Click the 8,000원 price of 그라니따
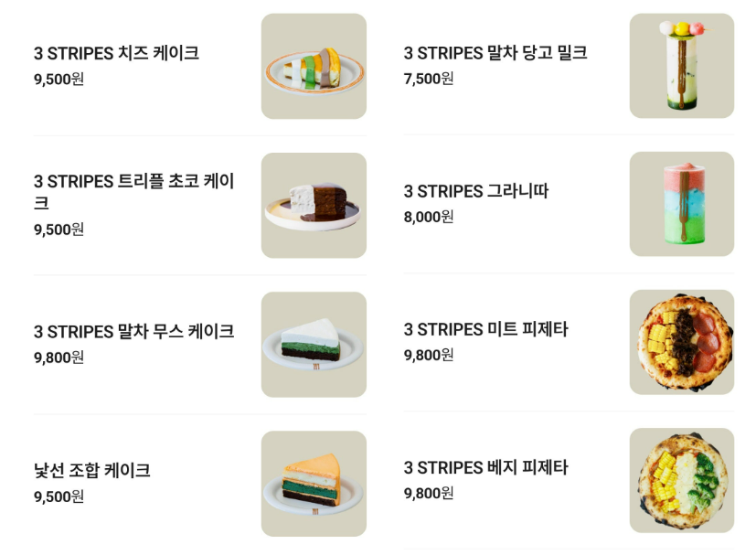This screenshot has height=555, width=756. [x=428, y=217]
